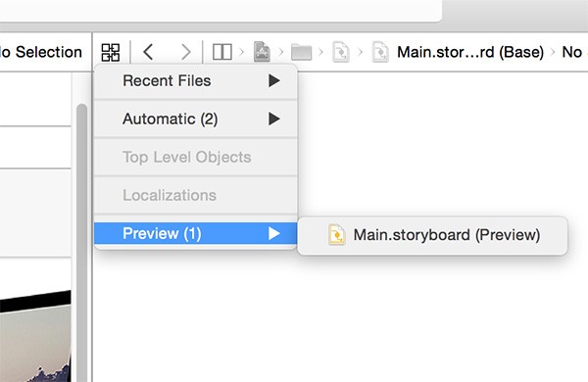Click the left pane vertical scrollbar
588x382 pixels.
coord(81,242)
